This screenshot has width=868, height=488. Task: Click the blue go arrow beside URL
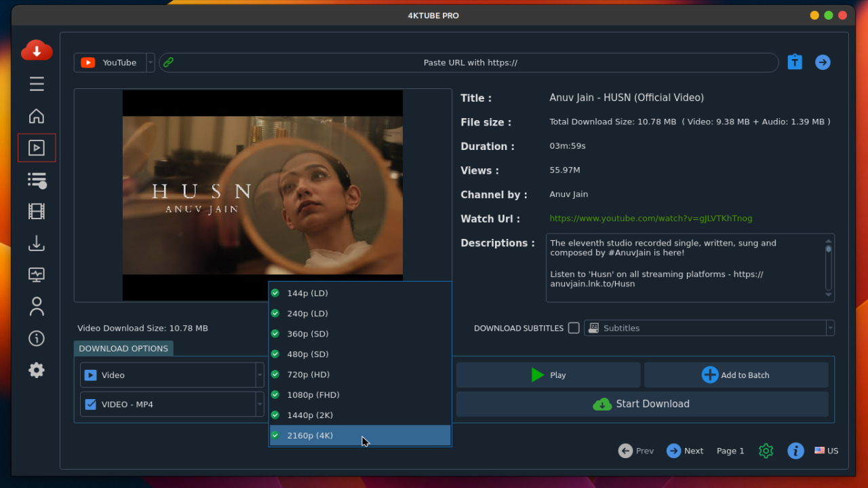point(823,62)
